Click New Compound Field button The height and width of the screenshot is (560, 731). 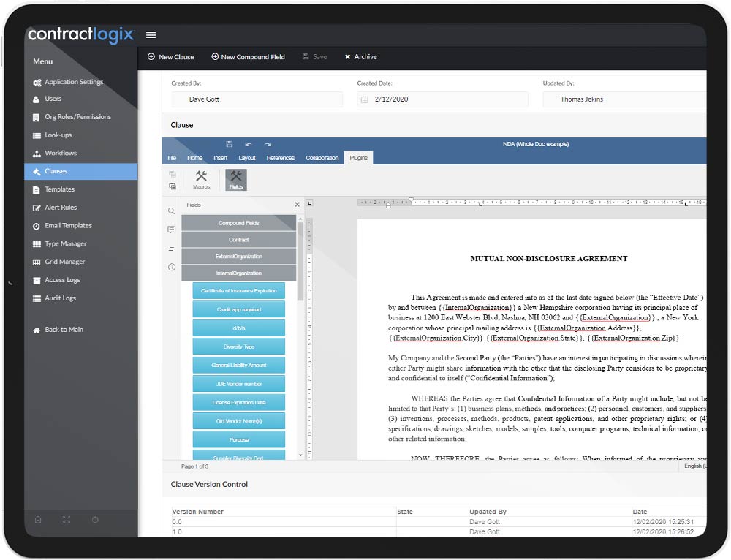[x=248, y=57]
